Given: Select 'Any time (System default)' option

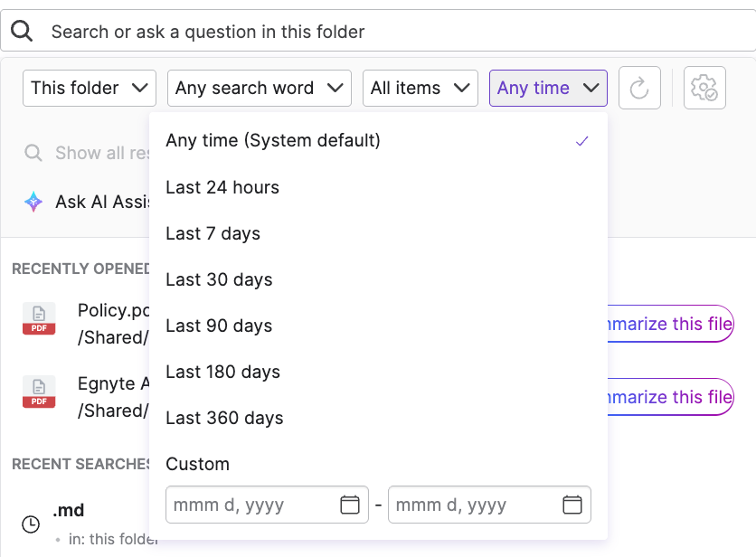Looking at the screenshot, I should 379,140.
